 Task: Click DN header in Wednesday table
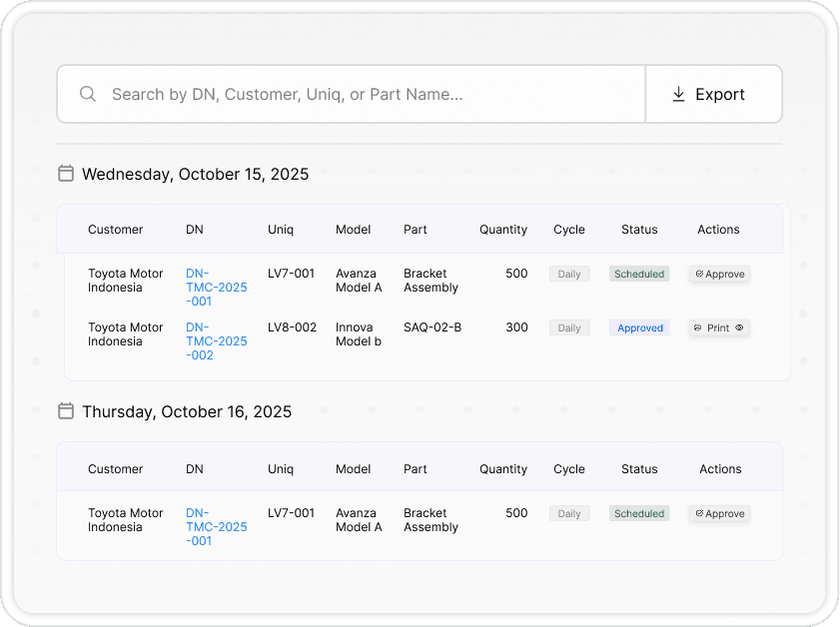[195, 230]
